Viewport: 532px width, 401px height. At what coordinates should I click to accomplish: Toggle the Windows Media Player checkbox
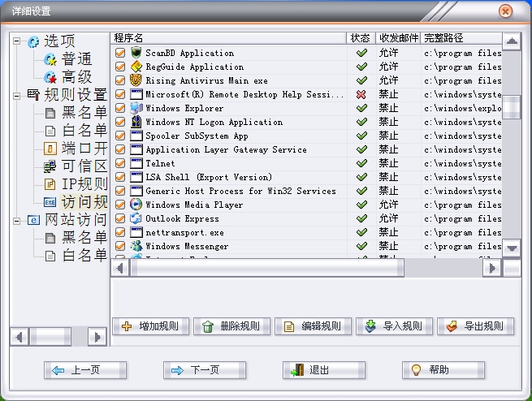tap(120, 205)
